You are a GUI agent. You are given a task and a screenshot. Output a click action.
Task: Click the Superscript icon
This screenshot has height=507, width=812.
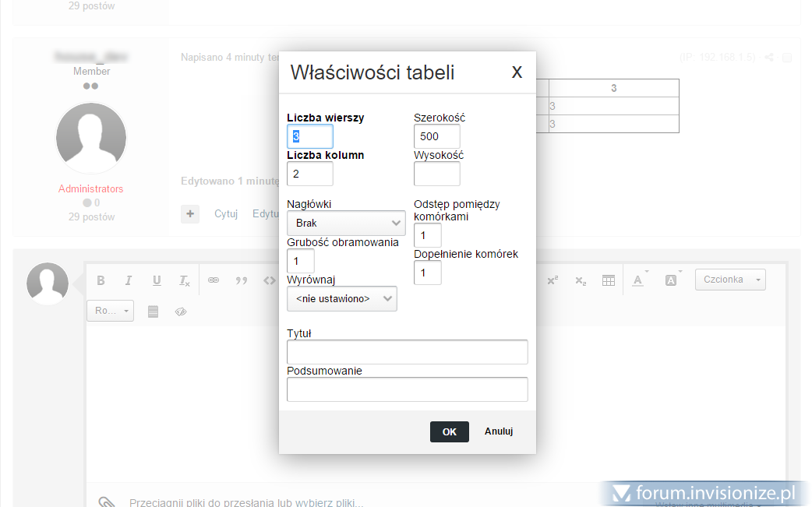tap(553, 280)
